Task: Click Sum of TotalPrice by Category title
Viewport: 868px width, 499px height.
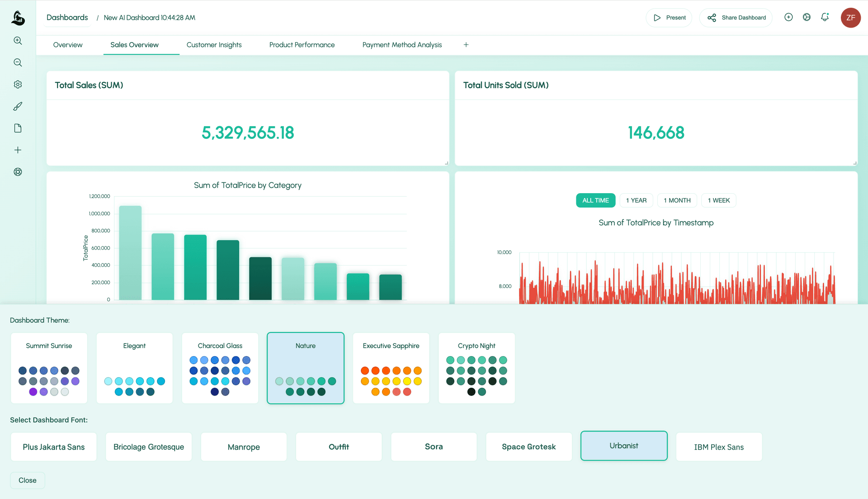Action: tap(248, 185)
